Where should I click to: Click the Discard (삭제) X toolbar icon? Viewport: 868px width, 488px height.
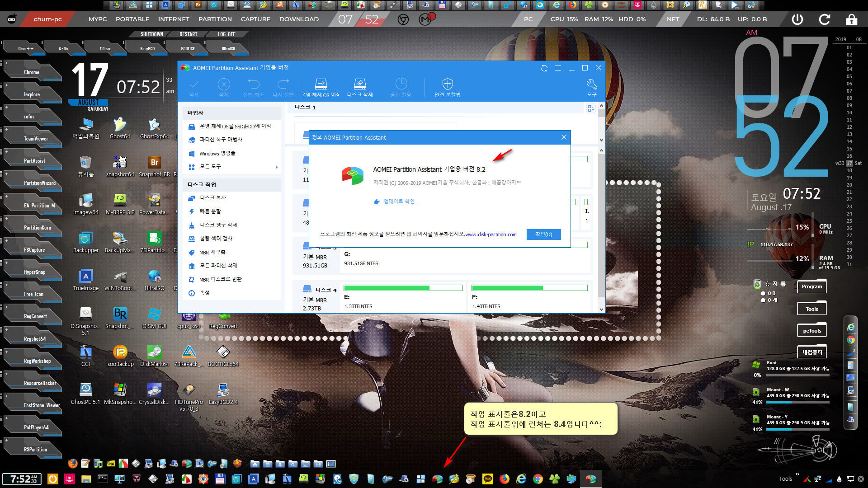224,87
